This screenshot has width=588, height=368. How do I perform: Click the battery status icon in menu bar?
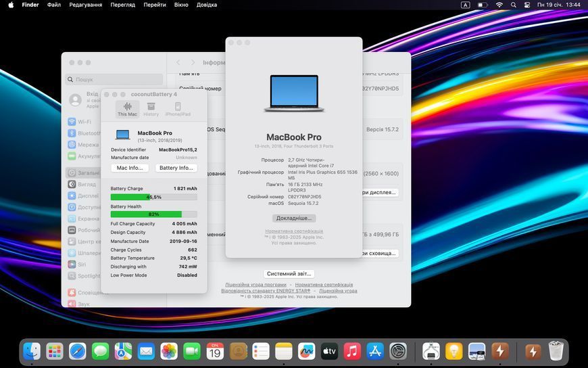[483, 5]
